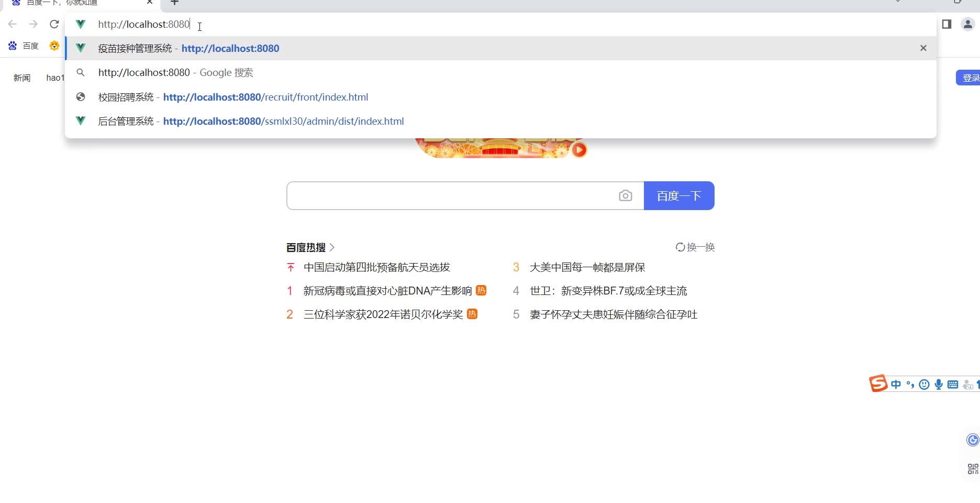Open the Chrome profile avatar icon
The height and width of the screenshot is (503, 980).
point(968,24)
